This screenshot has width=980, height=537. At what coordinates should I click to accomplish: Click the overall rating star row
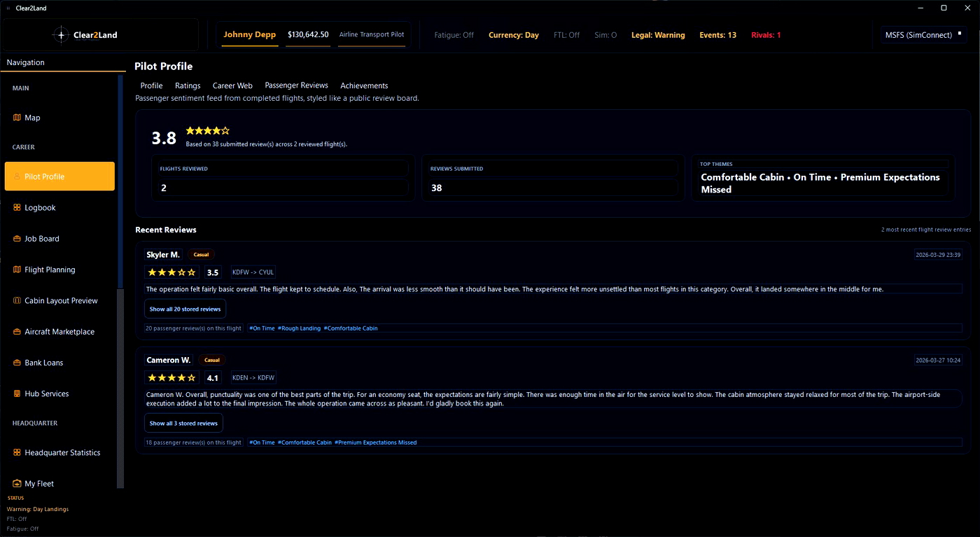click(x=207, y=130)
